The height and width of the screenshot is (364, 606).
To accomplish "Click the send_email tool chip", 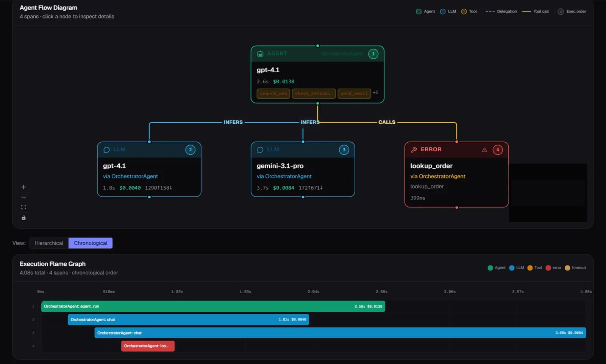I will tap(354, 93).
